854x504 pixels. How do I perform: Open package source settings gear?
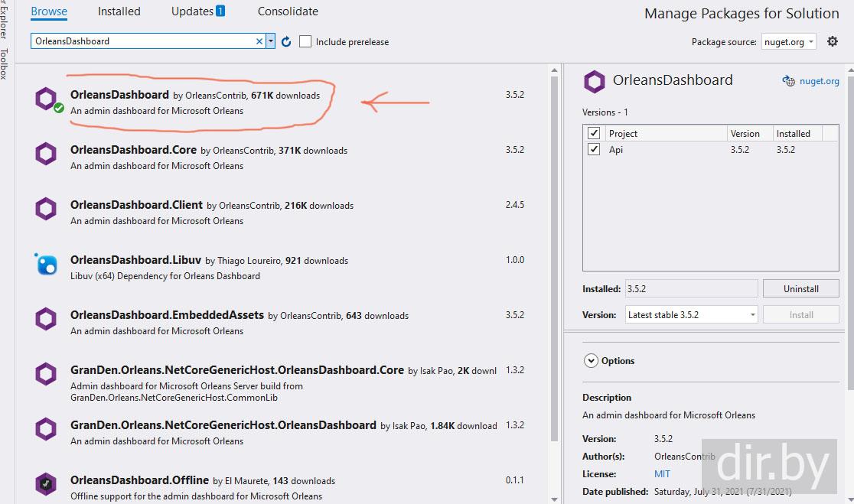point(833,41)
